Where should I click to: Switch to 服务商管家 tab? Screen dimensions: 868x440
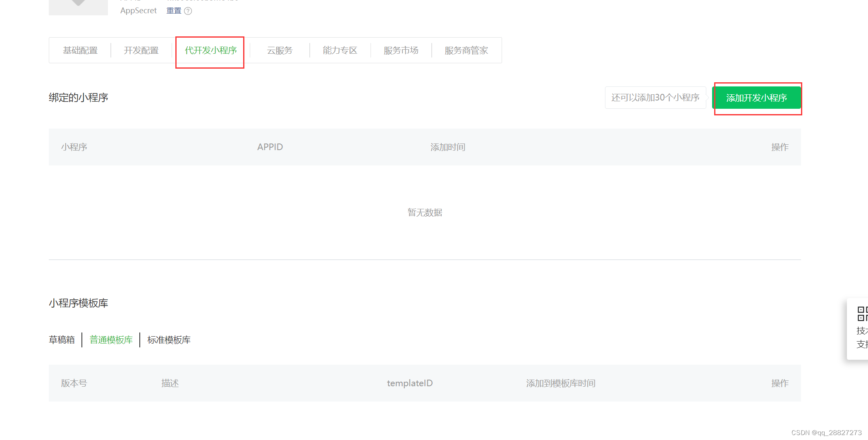(466, 50)
